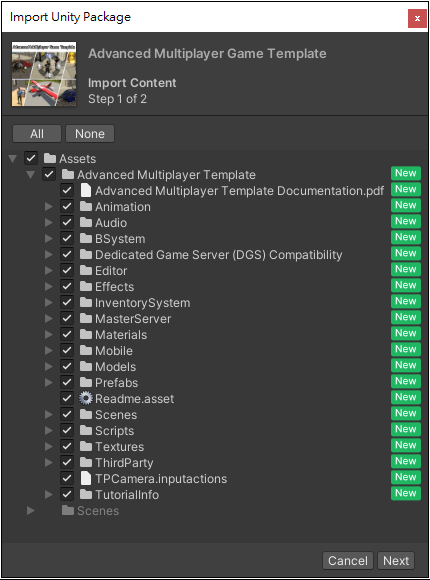Click the BSystem folder icon
This screenshot has width=430, height=580.
click(86, 238)
